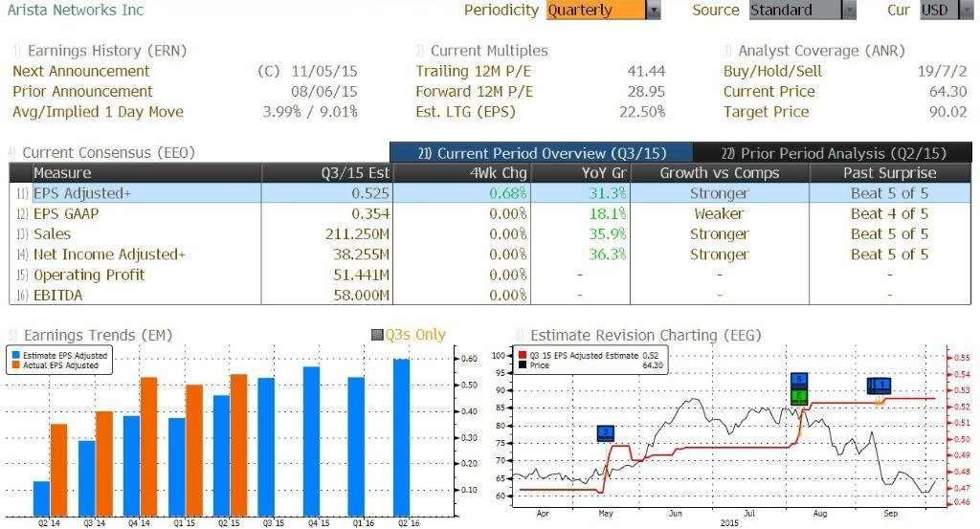Click the Sales estimate 211.250M

pos(358,234)
